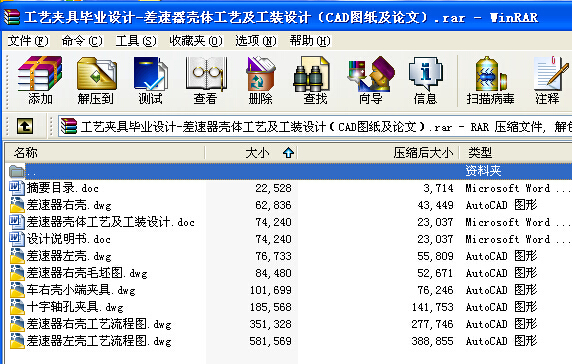The width and height of the screenshot is (572, 364).
Task: Open the Help (帮助) menu
Action: click(310, 41)
